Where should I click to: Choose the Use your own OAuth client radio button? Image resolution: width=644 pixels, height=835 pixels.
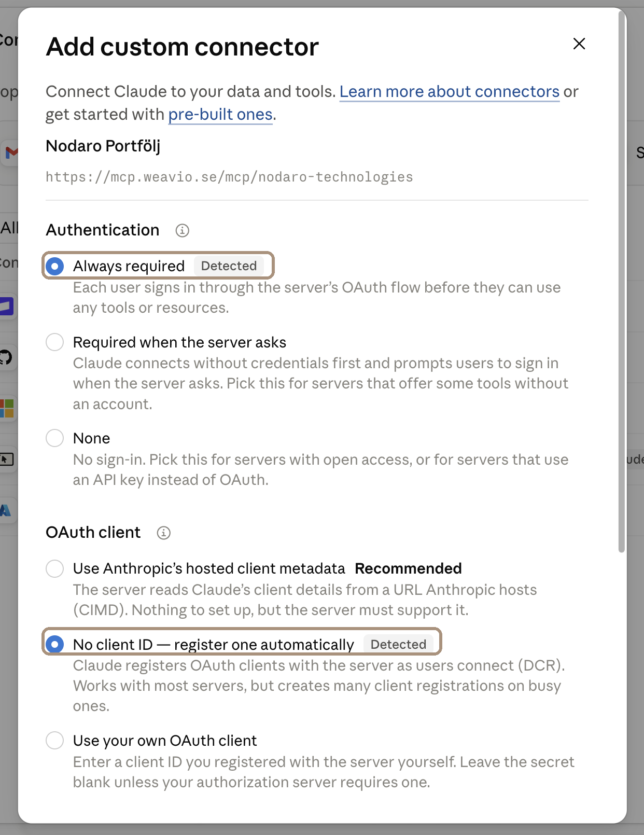[55, 740]
